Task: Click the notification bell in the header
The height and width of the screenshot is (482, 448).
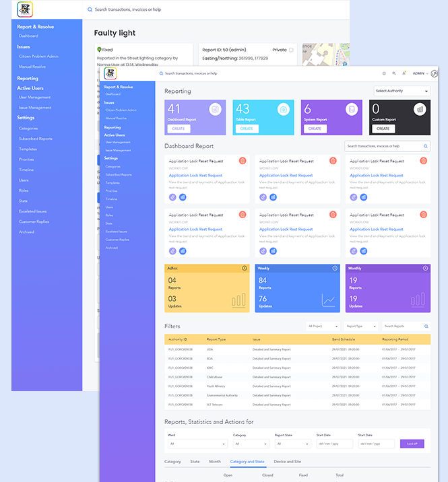Action: click(x=404, y=73)
